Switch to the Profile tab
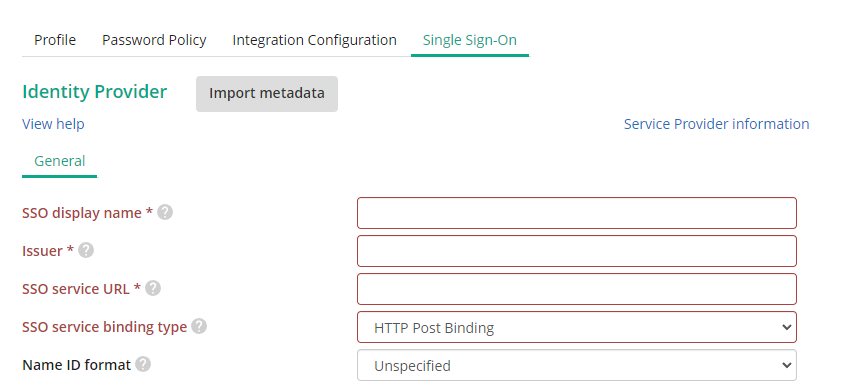843x388 pixels. [55, 40]
